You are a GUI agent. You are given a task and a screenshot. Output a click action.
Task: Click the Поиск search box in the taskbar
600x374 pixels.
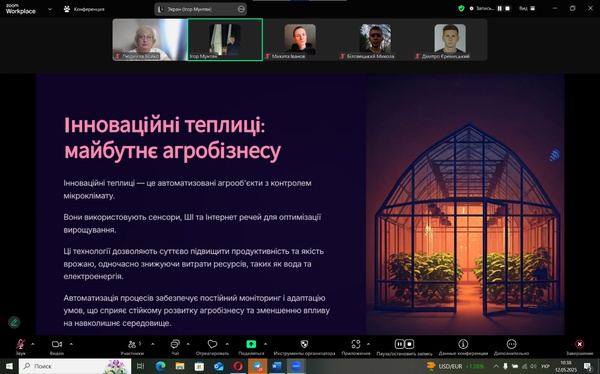point(75,366)
